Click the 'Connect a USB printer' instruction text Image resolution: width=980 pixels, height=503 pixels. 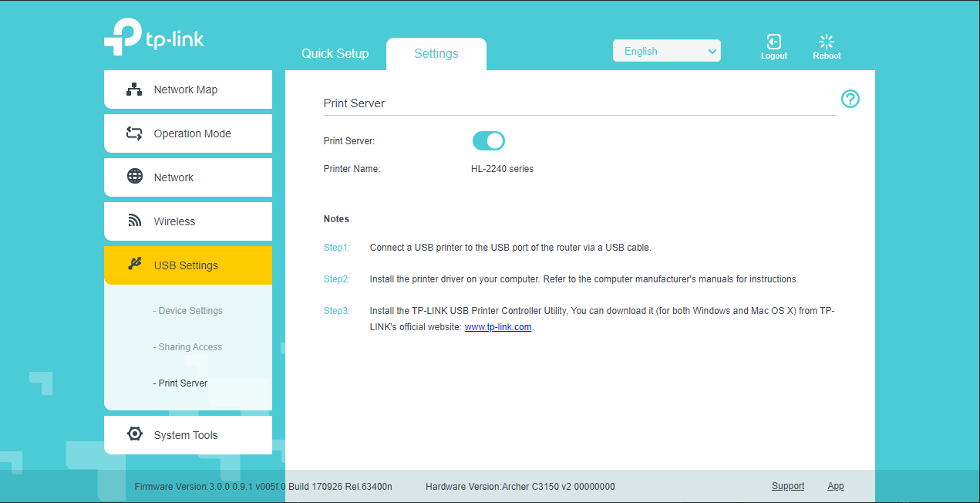click(x=510, y=248)
